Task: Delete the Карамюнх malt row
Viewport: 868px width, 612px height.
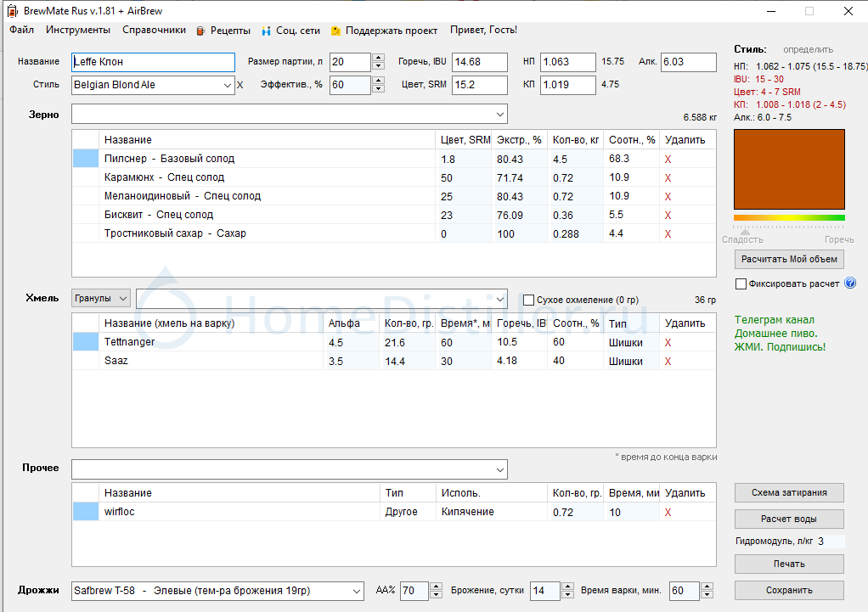Action: click(668, 178)
